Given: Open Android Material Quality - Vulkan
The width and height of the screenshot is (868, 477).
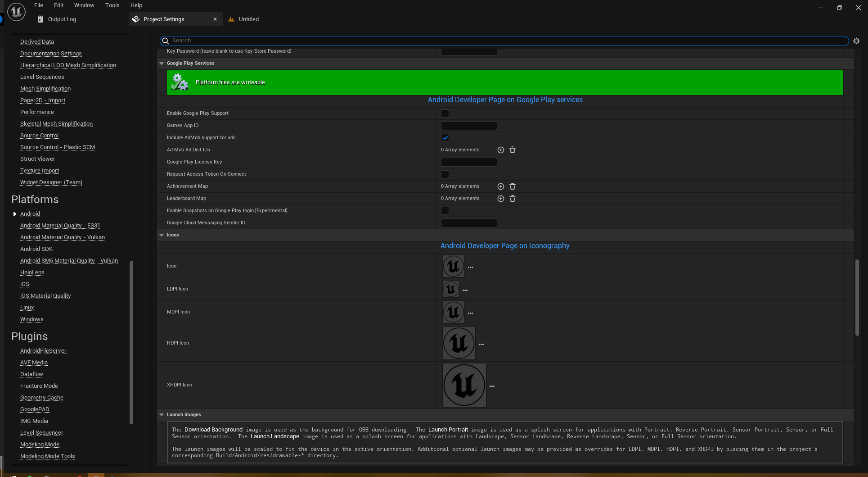Looking at the screenshot, I should 63,237.
